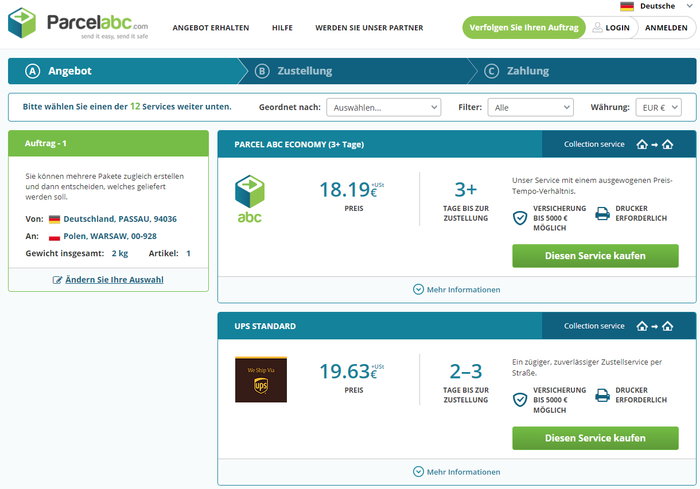The image size is (700, 489).
Task: Click first house icon in Economy Collection service
Action: (642, 144)
